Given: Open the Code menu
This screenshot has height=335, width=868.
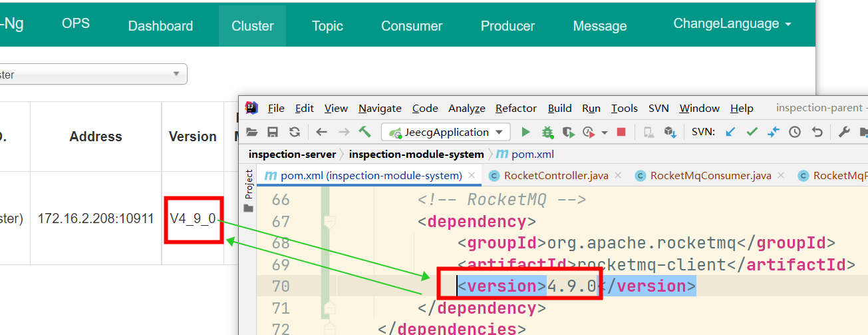Looking at the screenshot, I should 425,108.
